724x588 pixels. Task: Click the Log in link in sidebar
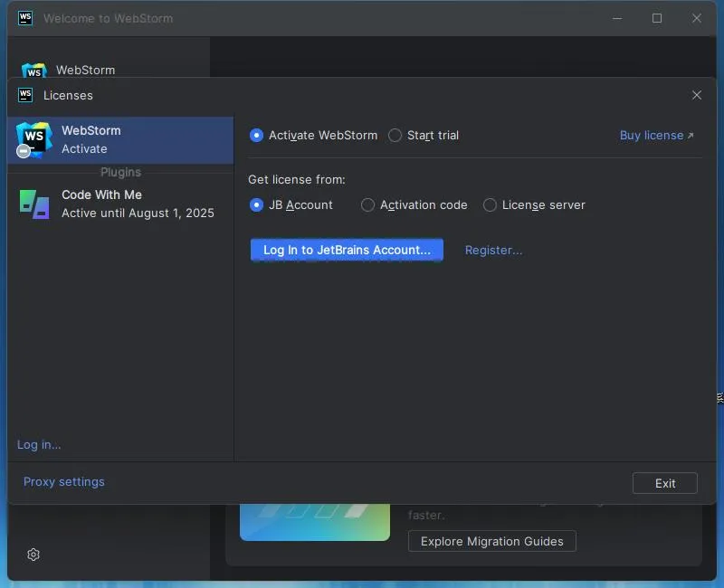tap(39, 444)
